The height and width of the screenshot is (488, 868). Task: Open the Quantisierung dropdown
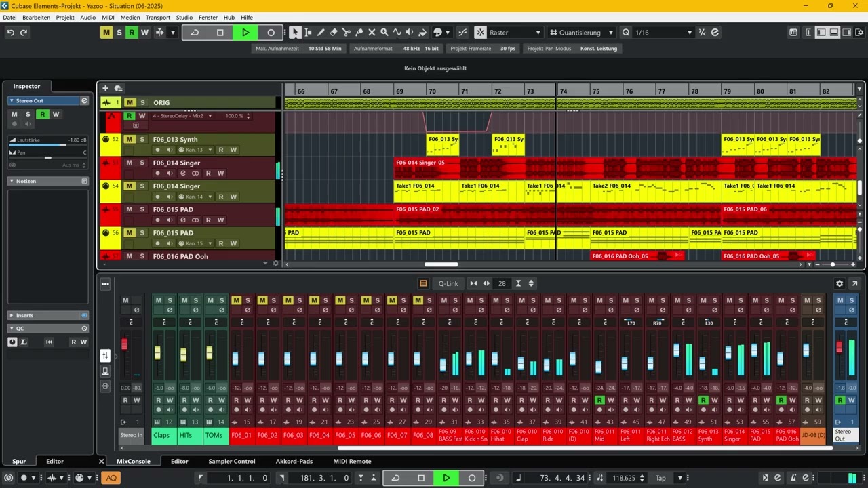582,33
